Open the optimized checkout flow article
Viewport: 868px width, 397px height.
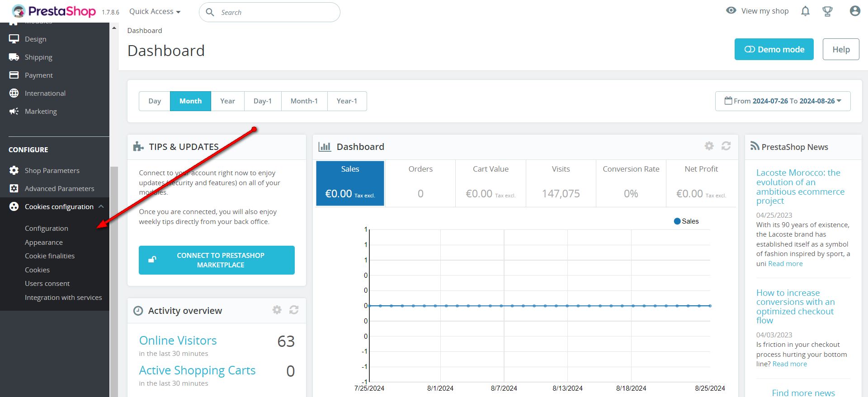coord(795,307)
